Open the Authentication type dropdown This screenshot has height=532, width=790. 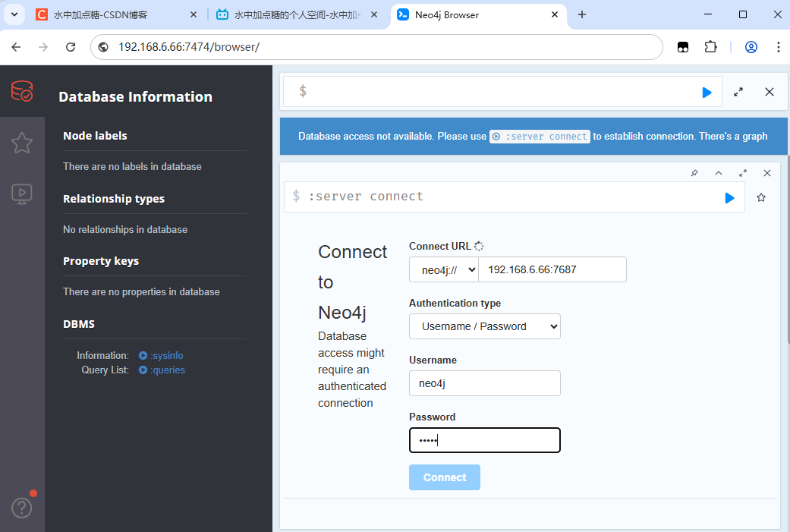[x=485, y=326]
